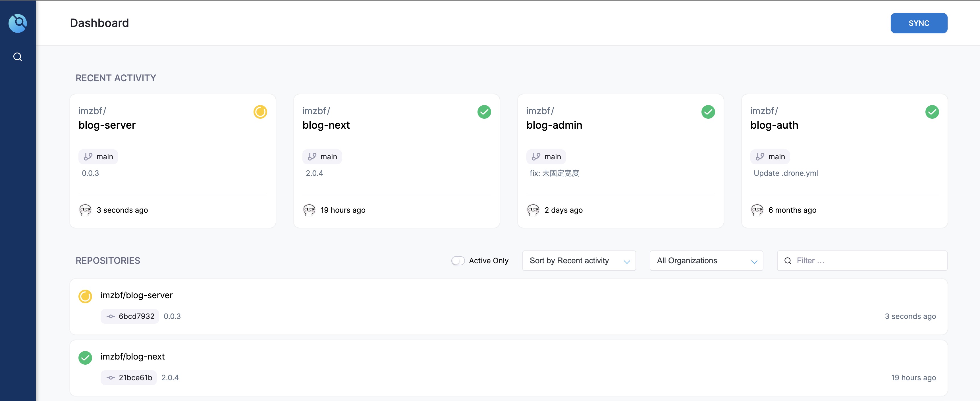
Task: Click commit icon next to 6bcd7932
Action: pyautogui.click(x=111, y=316)
